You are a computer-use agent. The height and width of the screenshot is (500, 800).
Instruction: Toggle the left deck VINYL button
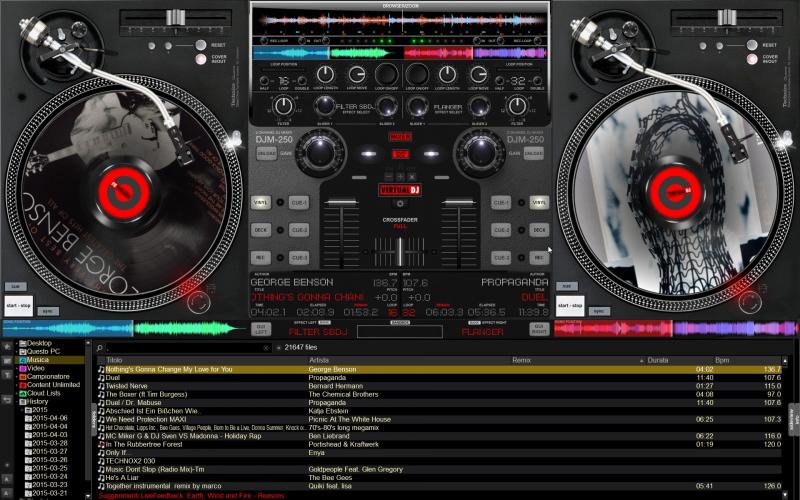(x=261, y=203)
